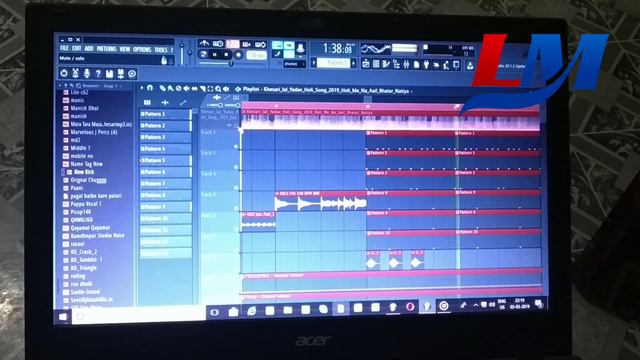Viewport: 640px width, 360px height.
Task: Click the render/export save-as icon
Action: point(121,74)
